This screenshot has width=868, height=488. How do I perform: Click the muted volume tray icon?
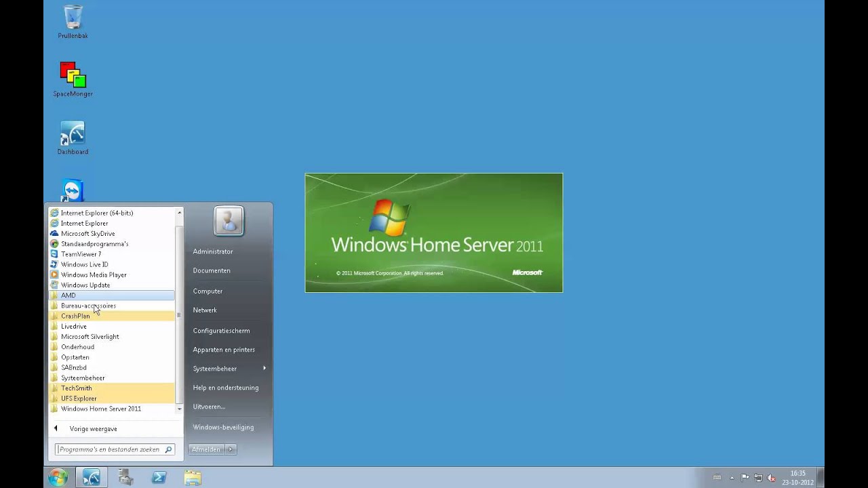point(770,478)
